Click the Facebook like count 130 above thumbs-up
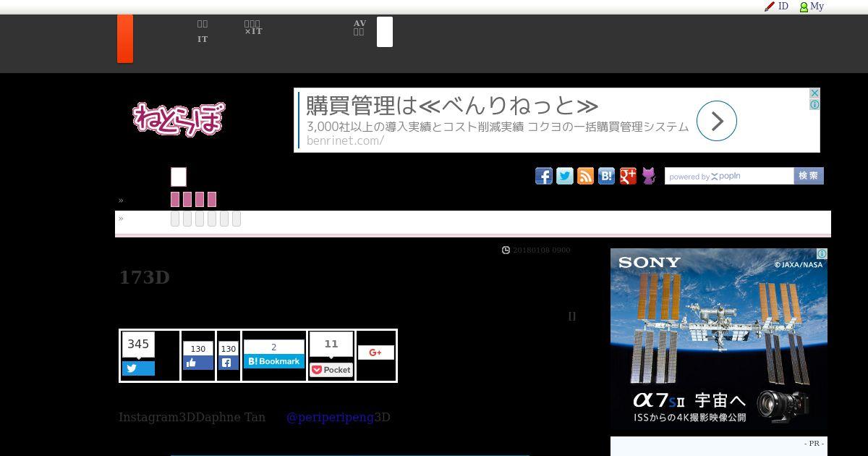868x456 pixels. [x=198, y=349]
